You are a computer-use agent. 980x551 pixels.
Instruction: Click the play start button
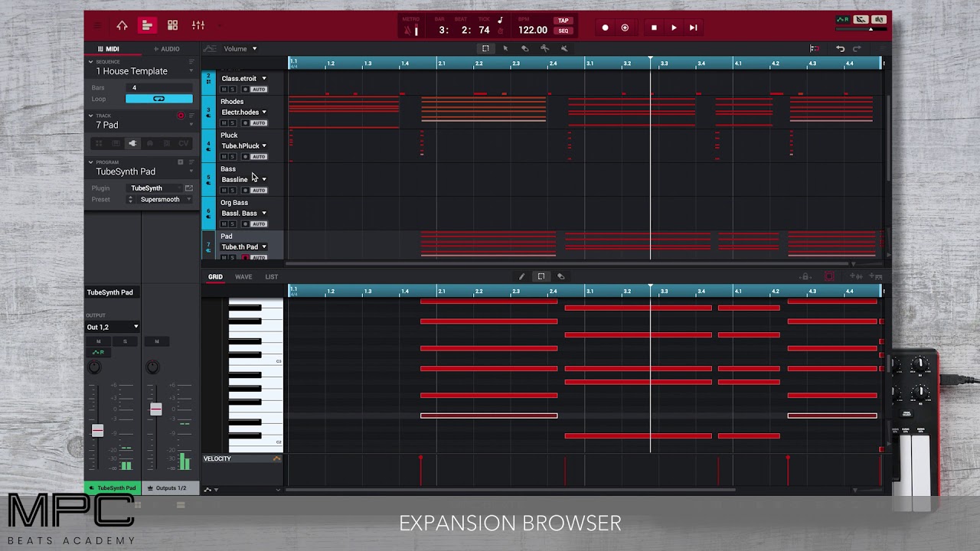coord(693,28)
